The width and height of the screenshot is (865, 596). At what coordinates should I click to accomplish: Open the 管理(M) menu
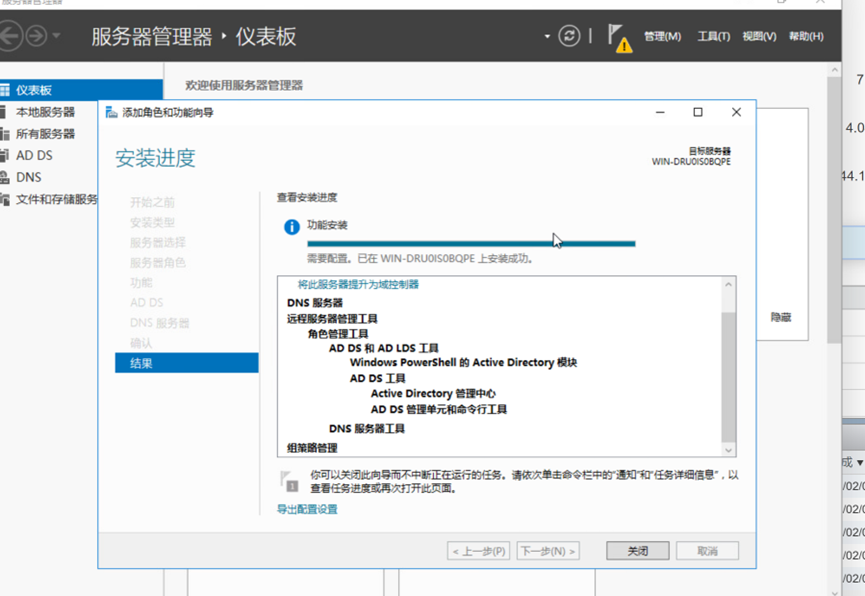point(662,36)
